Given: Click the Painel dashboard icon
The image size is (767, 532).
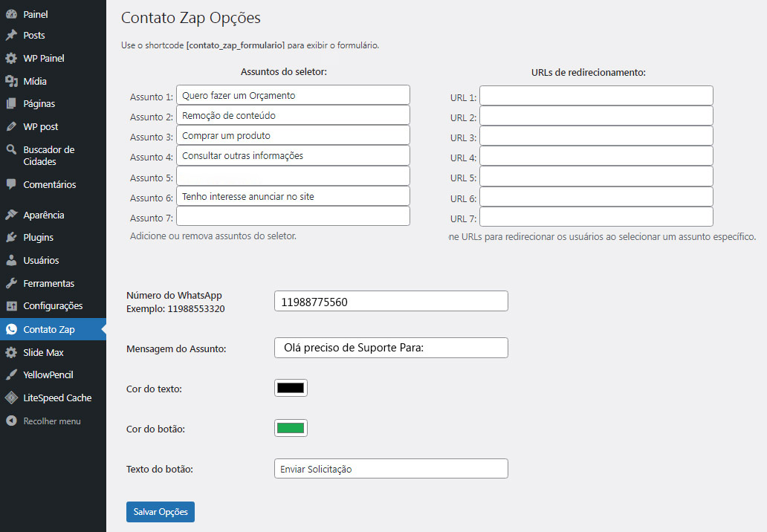Looking at the screenshot, I should (x=11, y=14).
